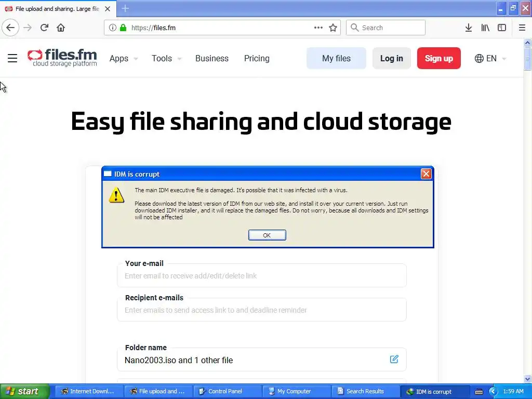Click the IDM dialog warning icon
The height and width of the screenshot is (399, 532).
point(116,195)
